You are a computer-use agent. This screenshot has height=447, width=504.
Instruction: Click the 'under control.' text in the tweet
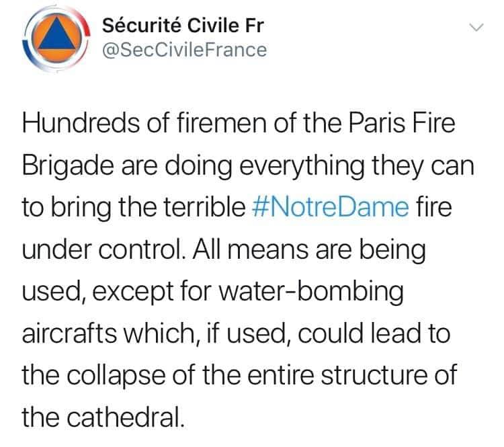tap(103, 249)
